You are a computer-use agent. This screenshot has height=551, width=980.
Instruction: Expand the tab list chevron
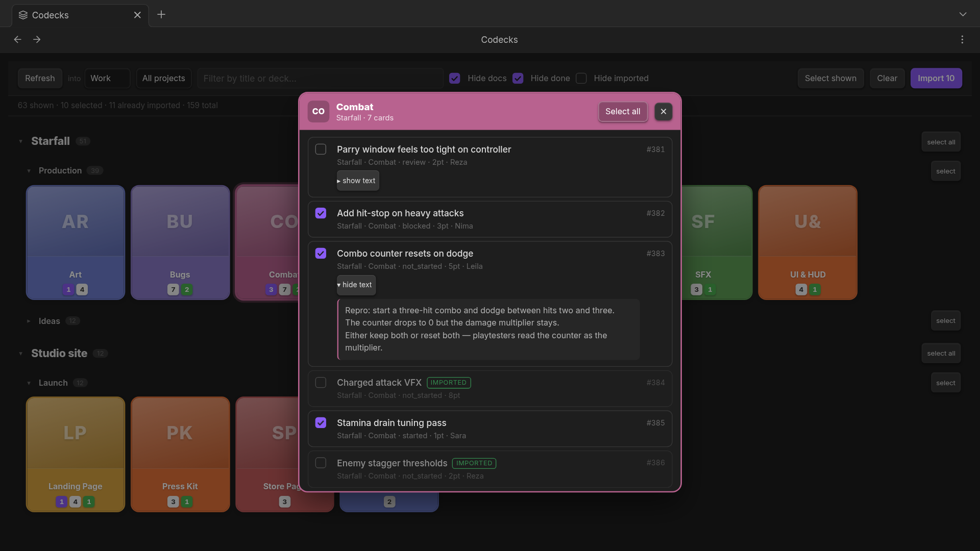click(963, 14)
